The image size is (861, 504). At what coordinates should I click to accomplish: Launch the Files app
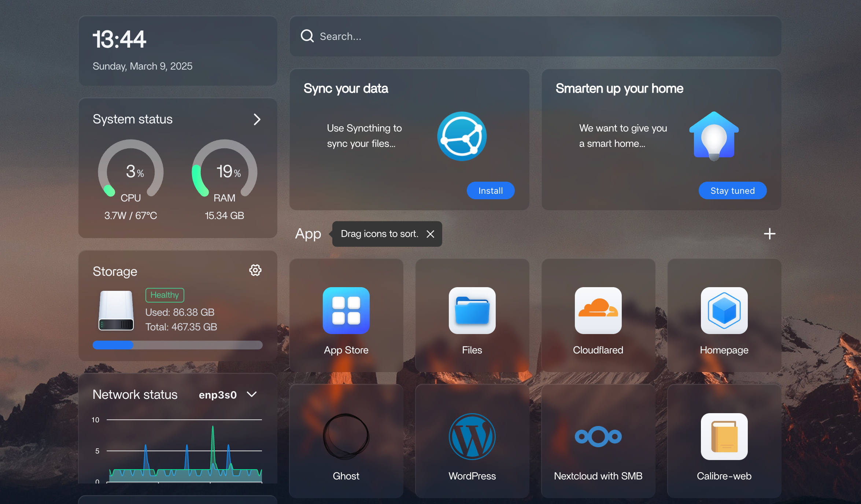pyautogui.click(x=472, y=311)
